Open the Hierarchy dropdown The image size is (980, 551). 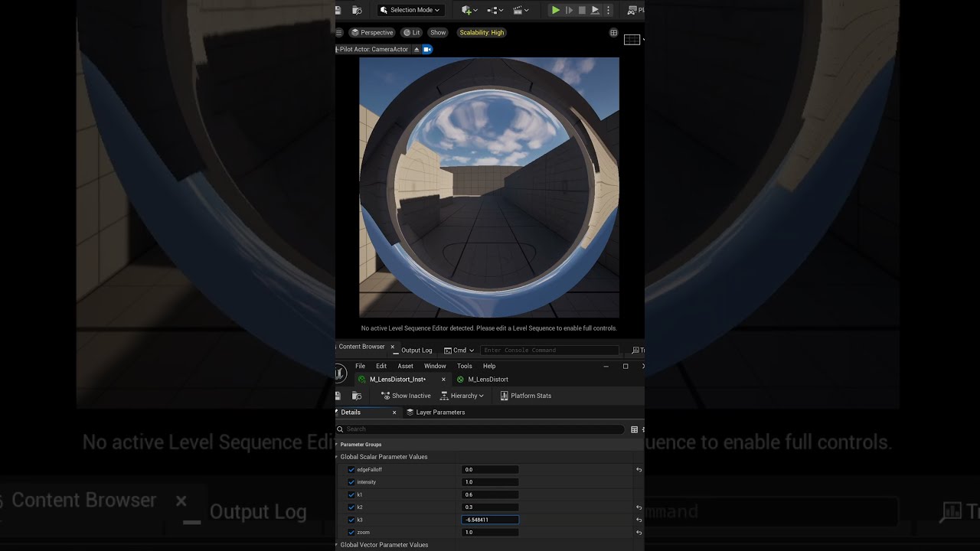462,396
